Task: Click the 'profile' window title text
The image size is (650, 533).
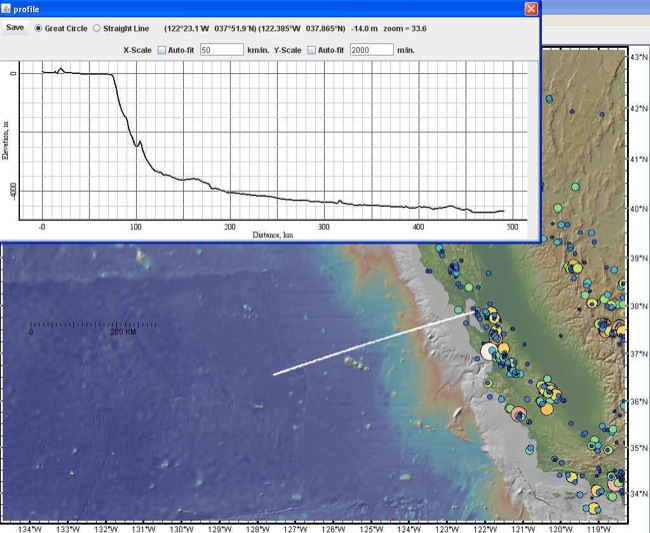Action: (x=27, y=8)
